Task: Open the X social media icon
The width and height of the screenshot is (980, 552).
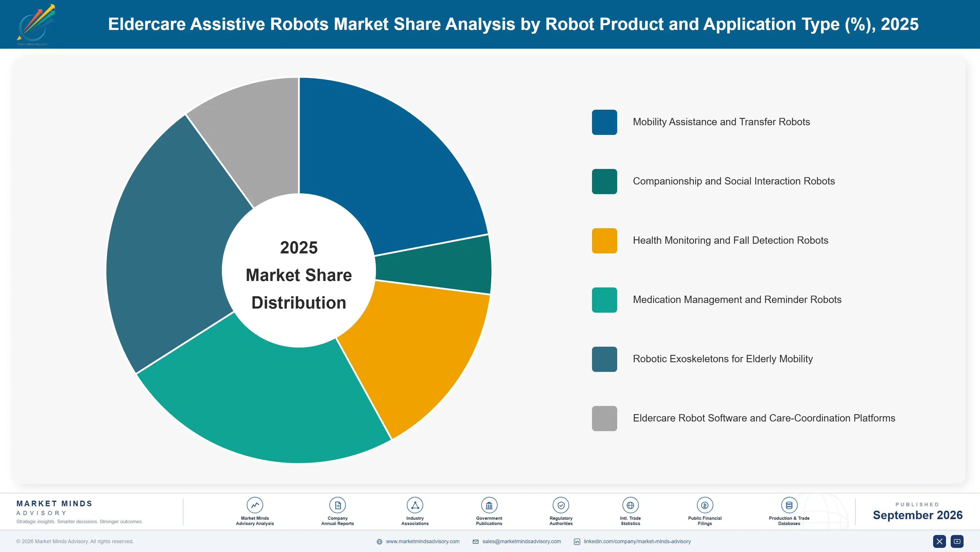Action: 939,541
